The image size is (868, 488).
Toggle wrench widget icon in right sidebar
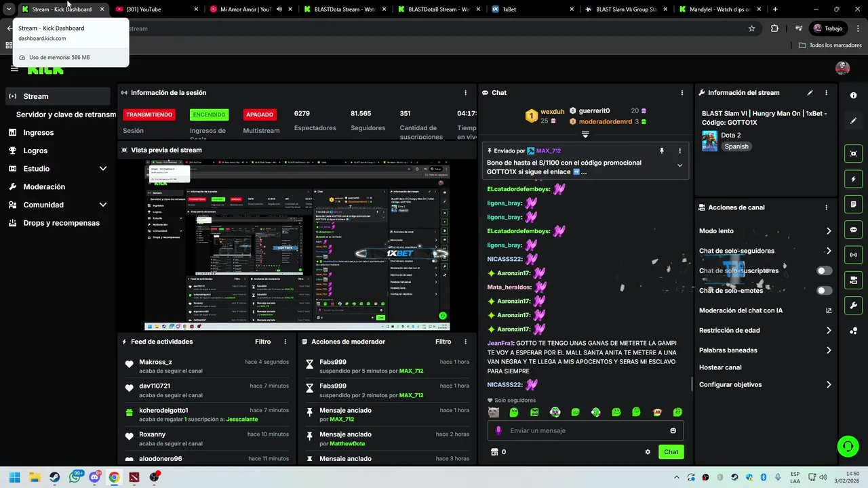[x=853, y=305]
